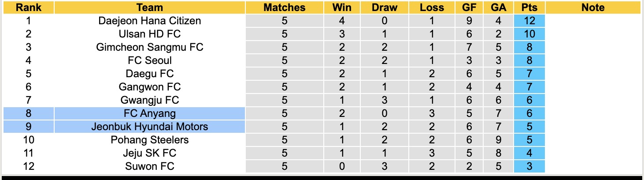Select Suwon FC's points cell
This screenshot has height=180, width=644.
pyautogui.click(x=529, y=166)
